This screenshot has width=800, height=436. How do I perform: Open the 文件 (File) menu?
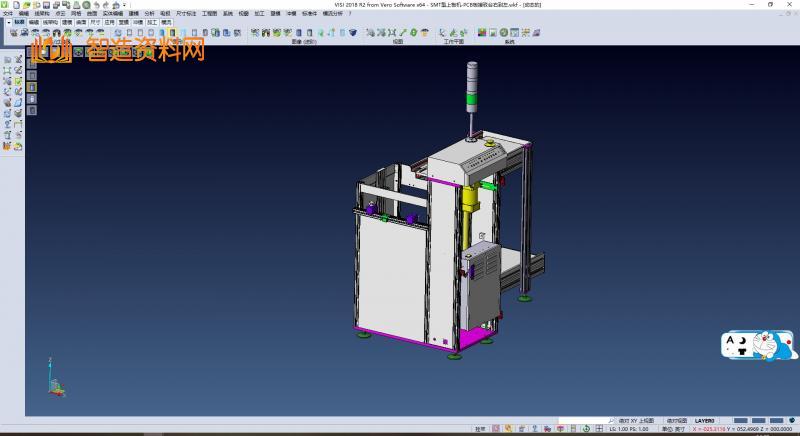[x=7, y=13]
